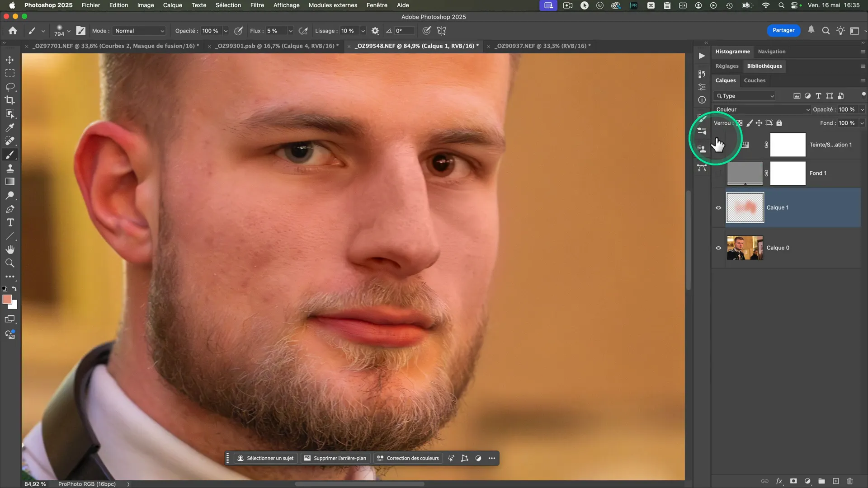
Task: Click the background color swatch
Action: 14,306
